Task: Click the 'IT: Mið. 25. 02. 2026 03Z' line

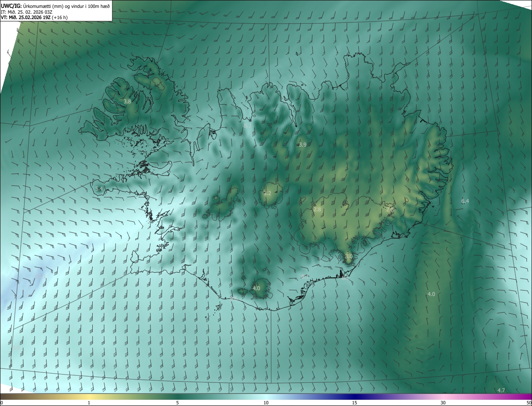Action: [27, 12]
